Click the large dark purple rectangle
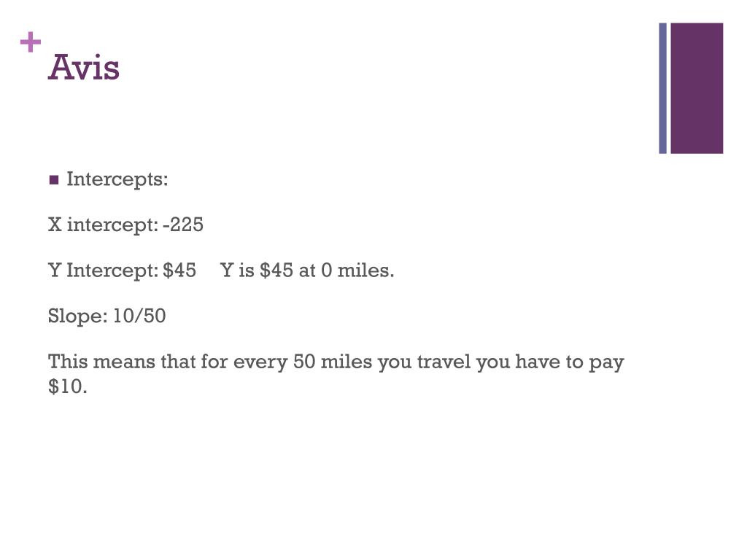 [x=697, y=88]
